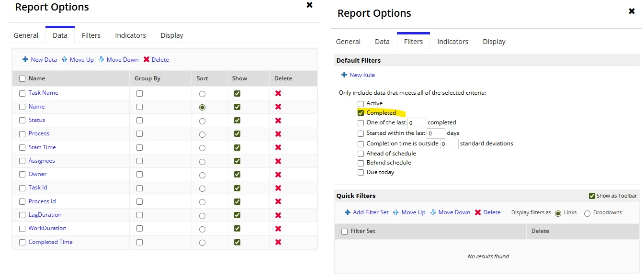Screen dimensions: 644x276
Task: Click New Data in Data tab toolbar
Action: (40, 60)
